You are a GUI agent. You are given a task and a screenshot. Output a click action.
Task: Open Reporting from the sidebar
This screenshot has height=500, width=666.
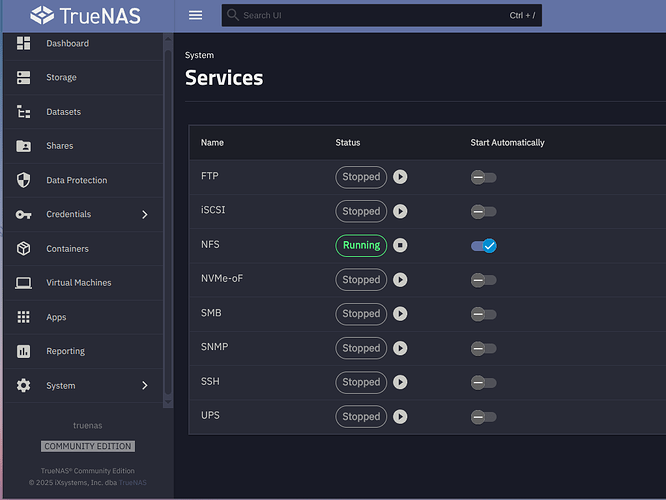(x=65, y=351)
